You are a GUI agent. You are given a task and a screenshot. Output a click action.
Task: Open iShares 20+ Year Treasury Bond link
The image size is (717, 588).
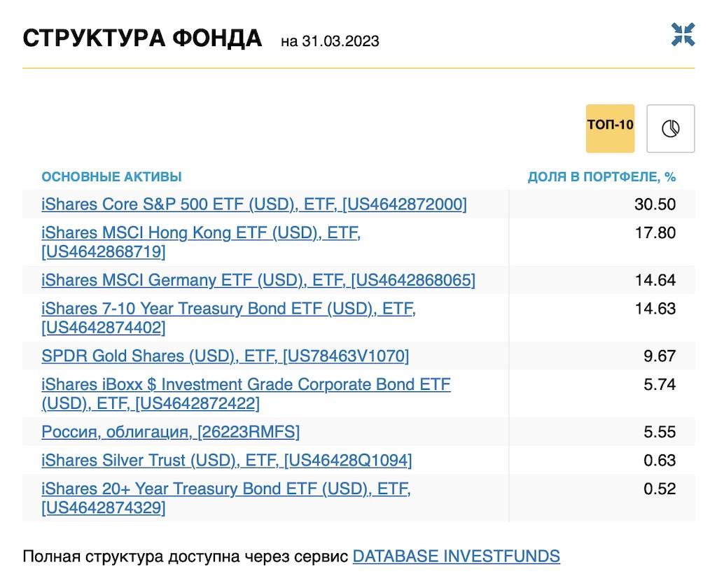click(x=225, y=489)
